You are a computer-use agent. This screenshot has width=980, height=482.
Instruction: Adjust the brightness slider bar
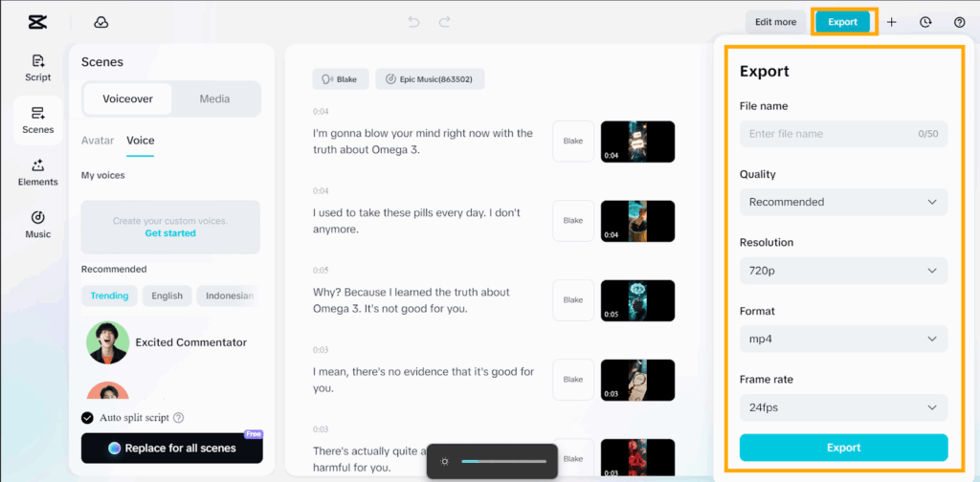click(503, 461)
